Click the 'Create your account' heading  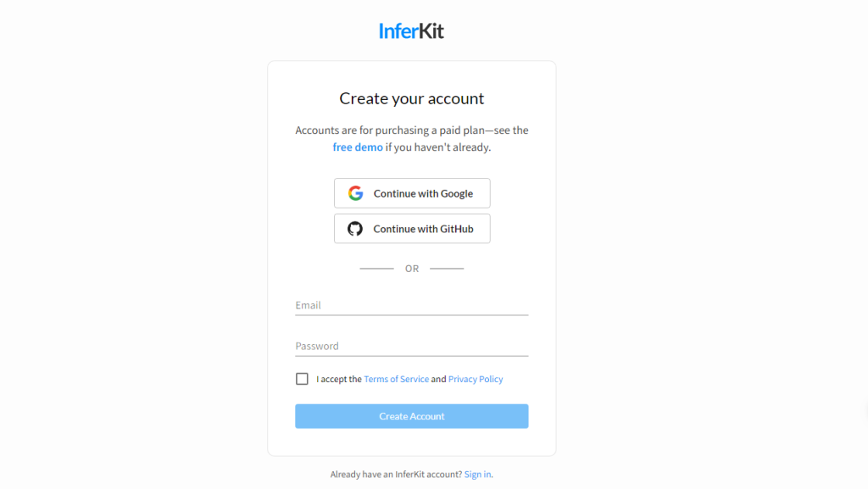coord(411,98)
